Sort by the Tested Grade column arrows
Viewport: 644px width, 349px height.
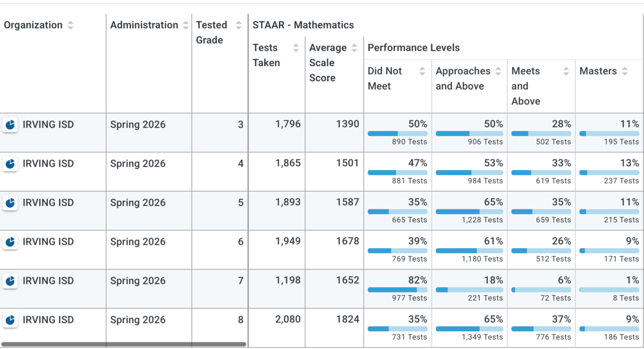pos(239,25)
